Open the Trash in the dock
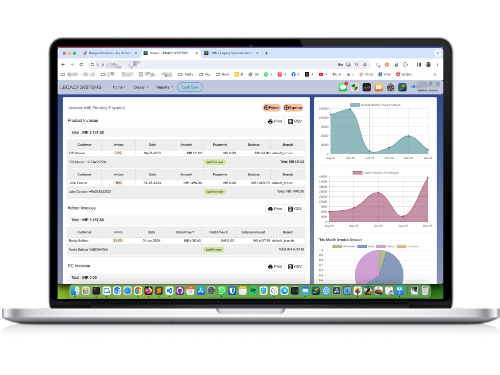 (425, 291)
